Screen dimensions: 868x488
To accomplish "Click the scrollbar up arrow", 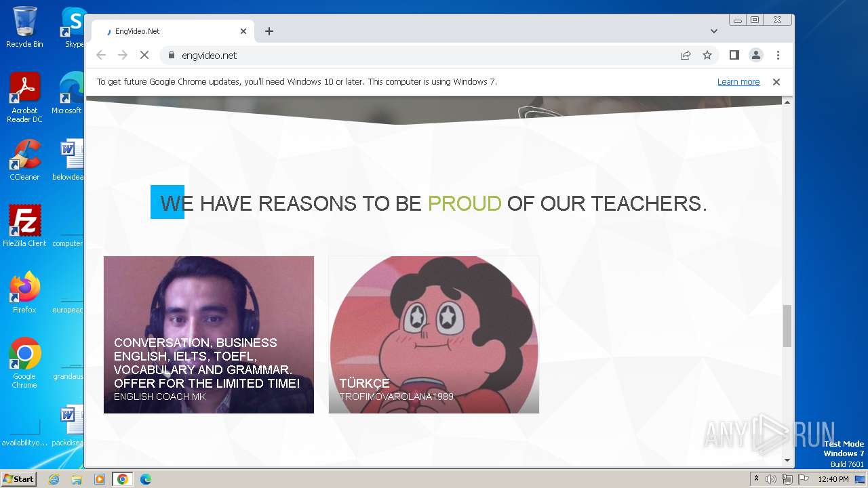I will 787,102.
